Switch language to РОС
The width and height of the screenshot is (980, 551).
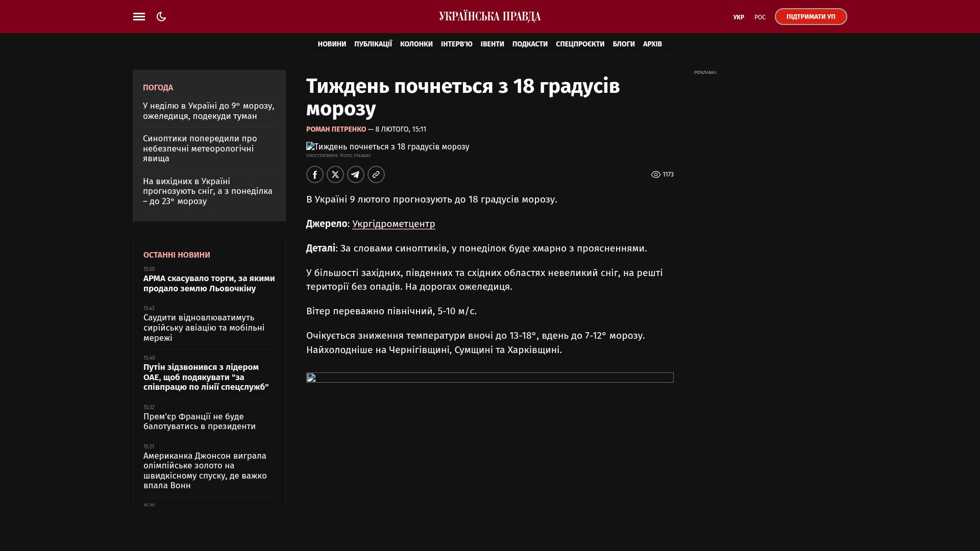pyautogui.click(x=759, y=17)
